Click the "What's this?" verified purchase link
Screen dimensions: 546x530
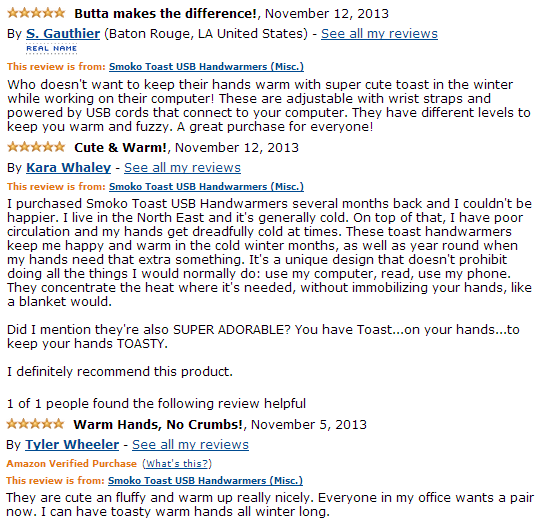[177, 463]
